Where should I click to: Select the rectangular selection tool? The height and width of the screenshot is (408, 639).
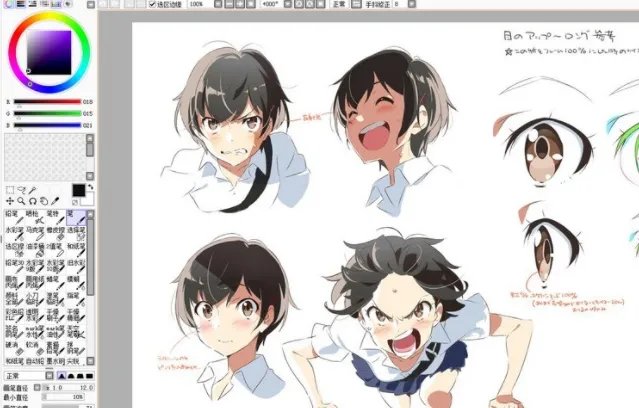point(8,189)
